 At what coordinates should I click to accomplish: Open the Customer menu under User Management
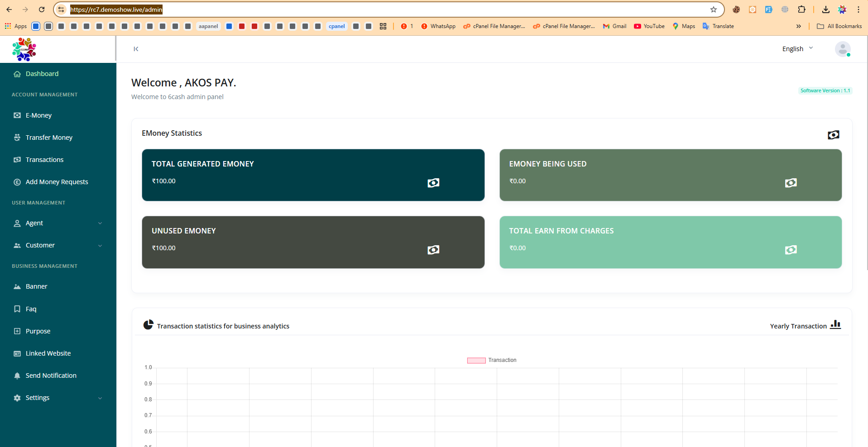point(41,245)
